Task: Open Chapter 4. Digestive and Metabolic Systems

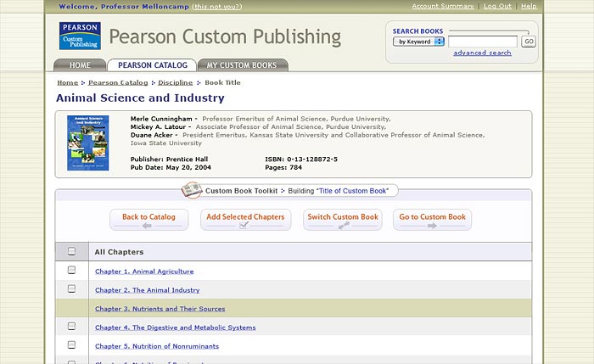Action: [176, 328]
